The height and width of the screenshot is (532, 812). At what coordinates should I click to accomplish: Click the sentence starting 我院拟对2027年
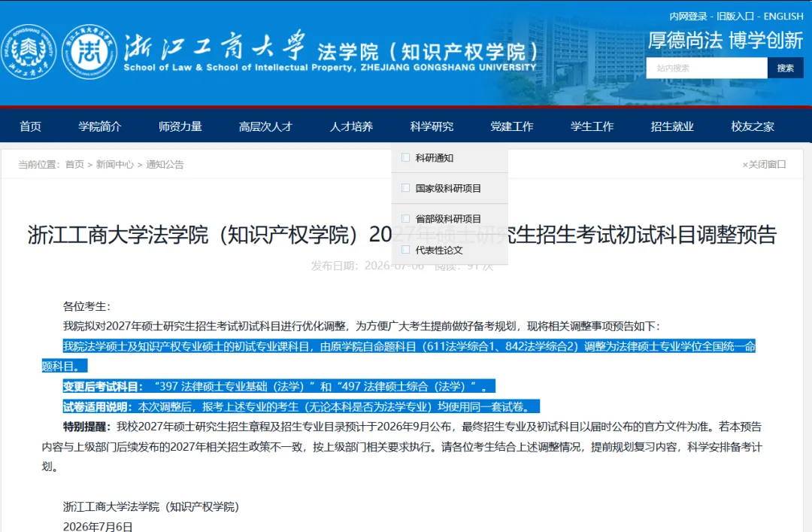pyautogui.click(x=362, y=326)
